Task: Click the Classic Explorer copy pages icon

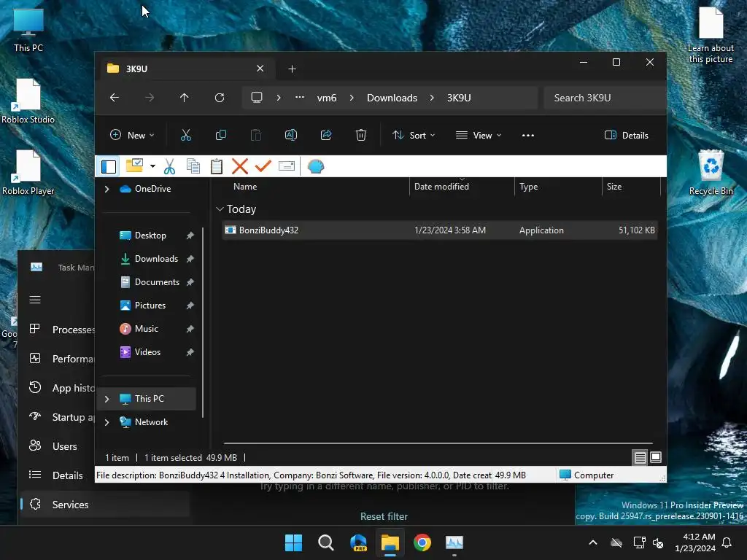Action: (193, 166)
